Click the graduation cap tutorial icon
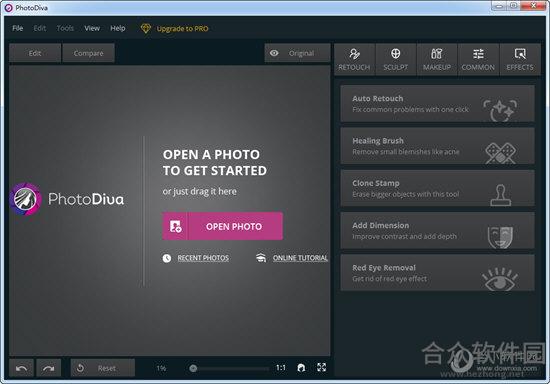Screen dimensions: 550x384 pyautogui.click(x=261, y=258)
